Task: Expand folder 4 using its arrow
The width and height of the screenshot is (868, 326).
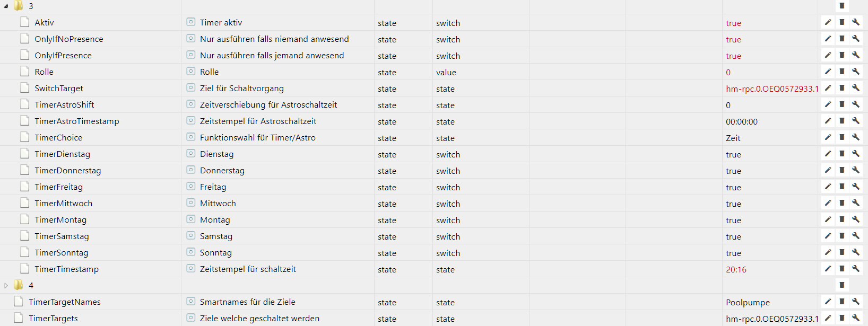Action: (6, 286)
